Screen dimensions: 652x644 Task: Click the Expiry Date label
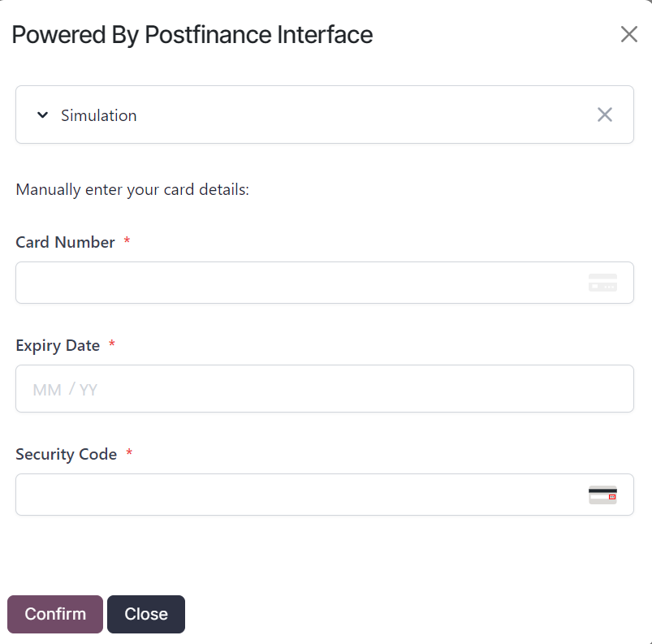coord(58,345)
